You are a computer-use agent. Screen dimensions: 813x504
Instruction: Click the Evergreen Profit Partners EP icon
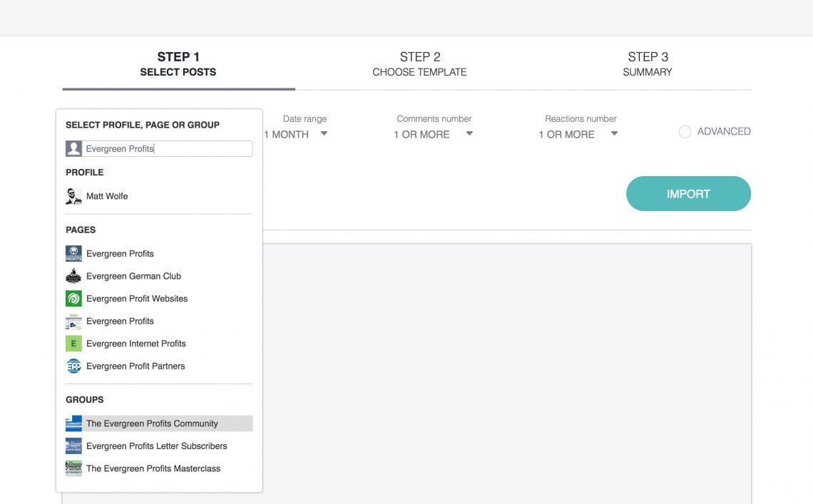[73, 366]
